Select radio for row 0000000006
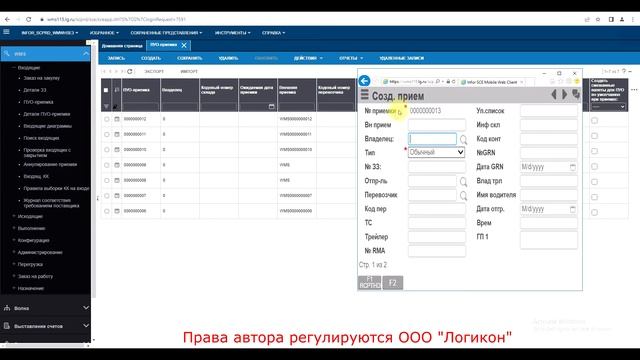 point(107,211)
